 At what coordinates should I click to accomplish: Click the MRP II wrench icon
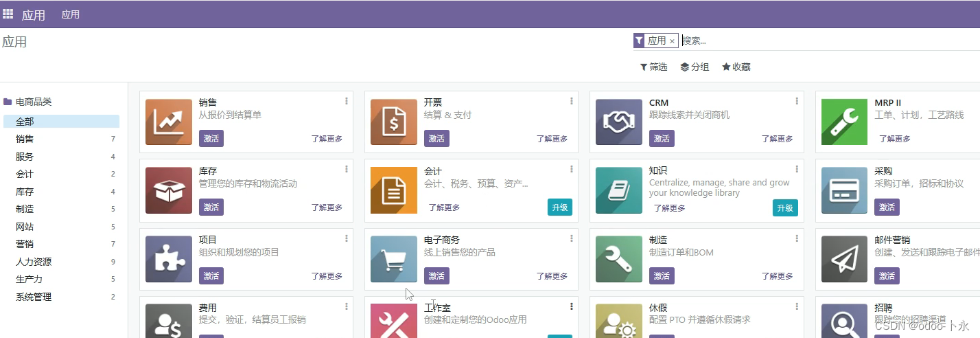[845, 122]
